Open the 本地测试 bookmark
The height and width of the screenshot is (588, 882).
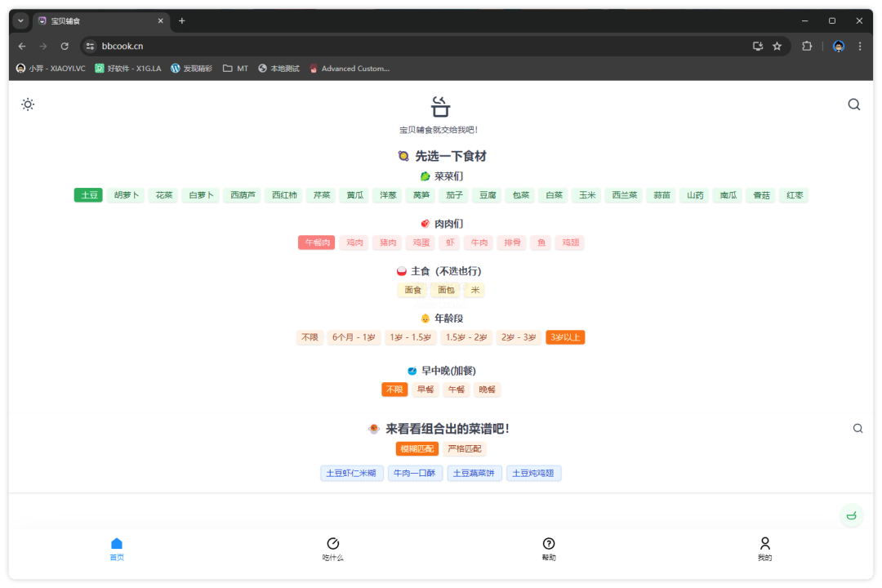point(278,68)
